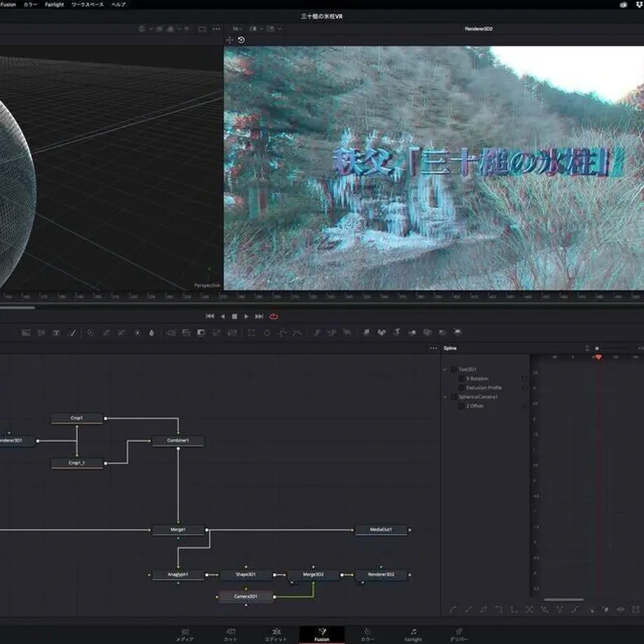Enable the Z Offset checkbox under SphericalCamera1

pos(461,405)
